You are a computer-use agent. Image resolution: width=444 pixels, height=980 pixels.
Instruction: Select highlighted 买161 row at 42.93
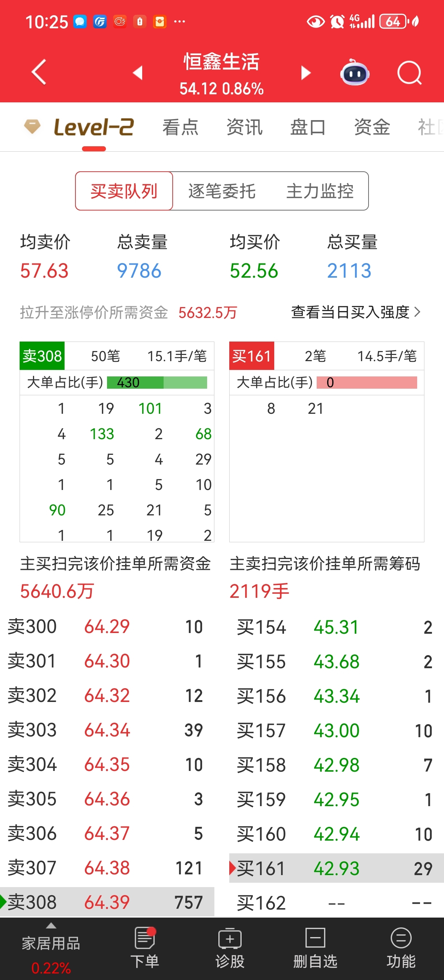pos(336,868)
